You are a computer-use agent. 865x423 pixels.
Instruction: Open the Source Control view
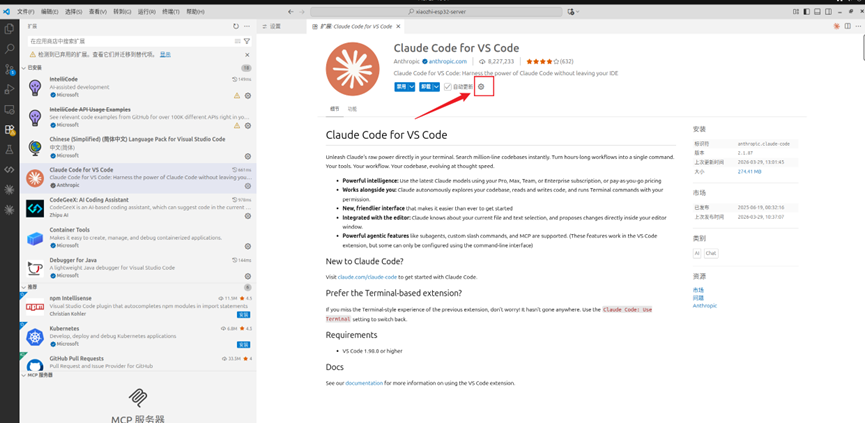(x=9, y=69)
